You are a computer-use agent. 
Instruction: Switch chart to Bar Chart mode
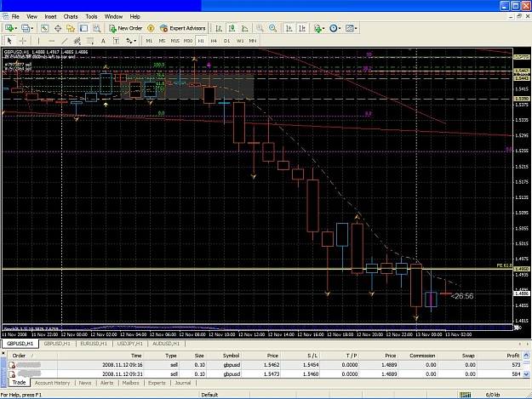219,28
